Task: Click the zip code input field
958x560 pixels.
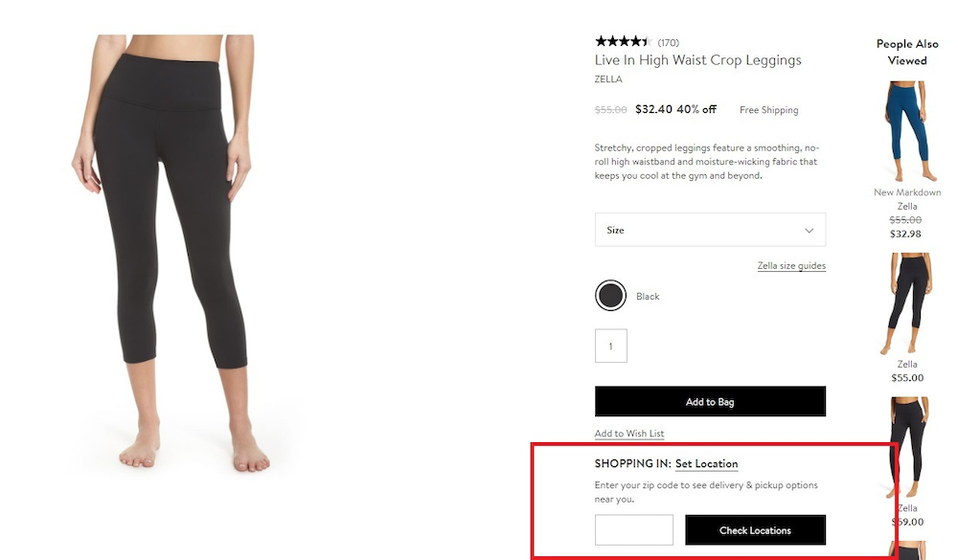Action: [x=634, y=529]
